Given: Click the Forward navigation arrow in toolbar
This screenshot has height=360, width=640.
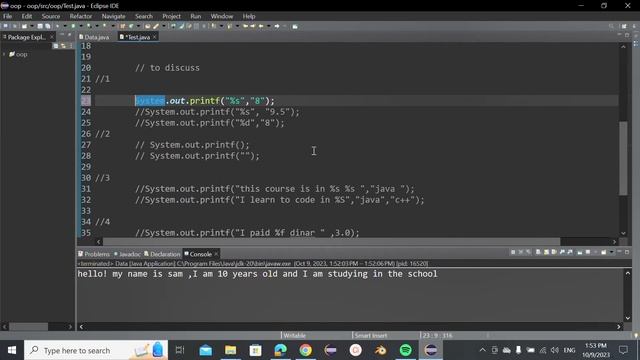Looking at the screenshot, I should click(277, 26).
